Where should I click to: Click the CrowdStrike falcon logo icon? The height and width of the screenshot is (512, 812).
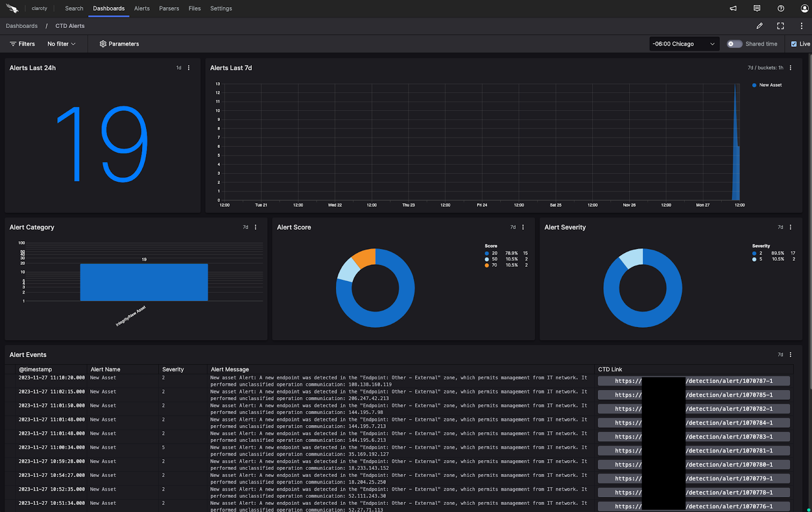[12, 9]
